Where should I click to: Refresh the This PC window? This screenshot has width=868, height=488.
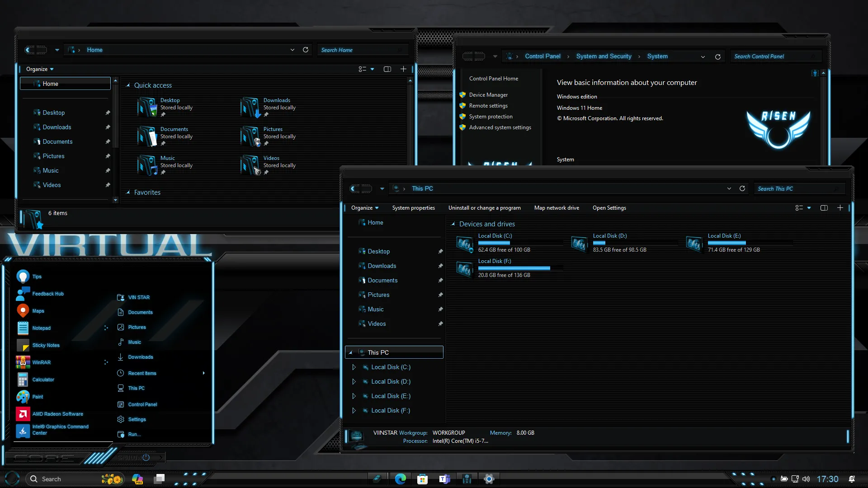(742, 188)
